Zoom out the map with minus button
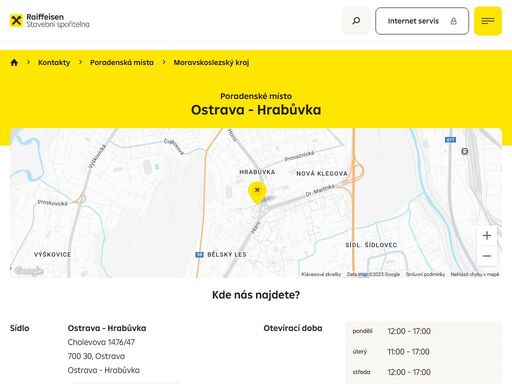Screen dimensions: 512x384 pos(487,256)
